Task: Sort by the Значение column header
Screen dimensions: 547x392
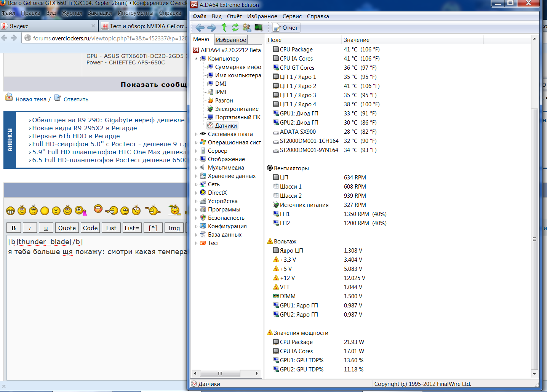Action: 412,40
